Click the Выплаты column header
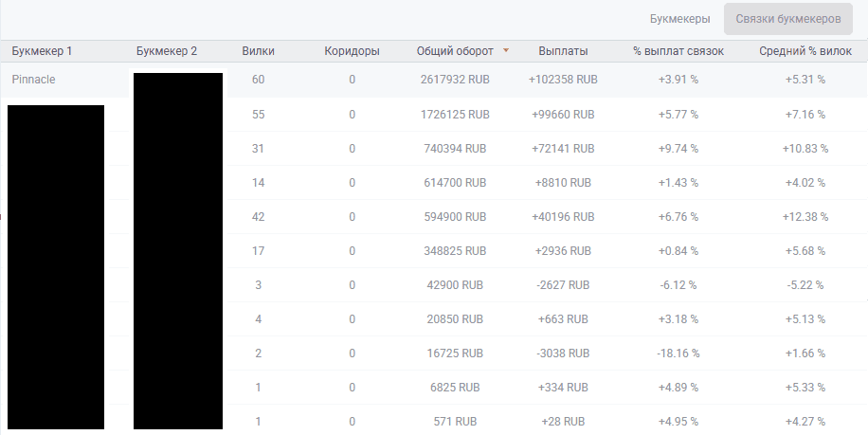The width and height of the screenshot is (868, 435). pos(563,51)
